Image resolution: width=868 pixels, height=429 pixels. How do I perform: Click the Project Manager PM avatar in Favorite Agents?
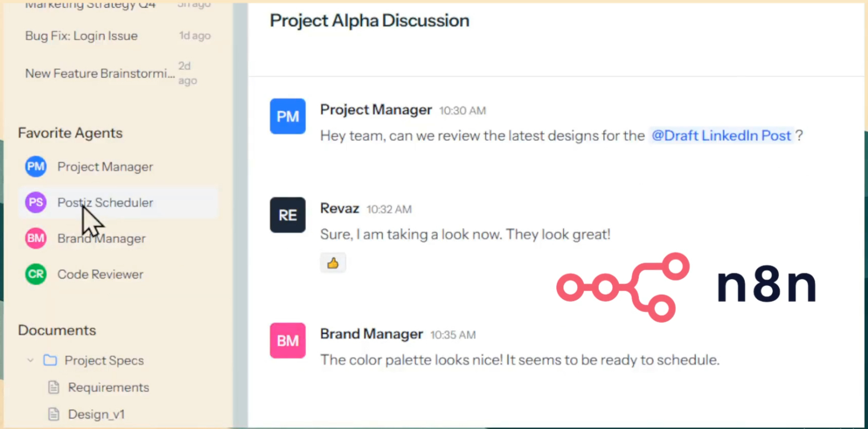(36, 167)
